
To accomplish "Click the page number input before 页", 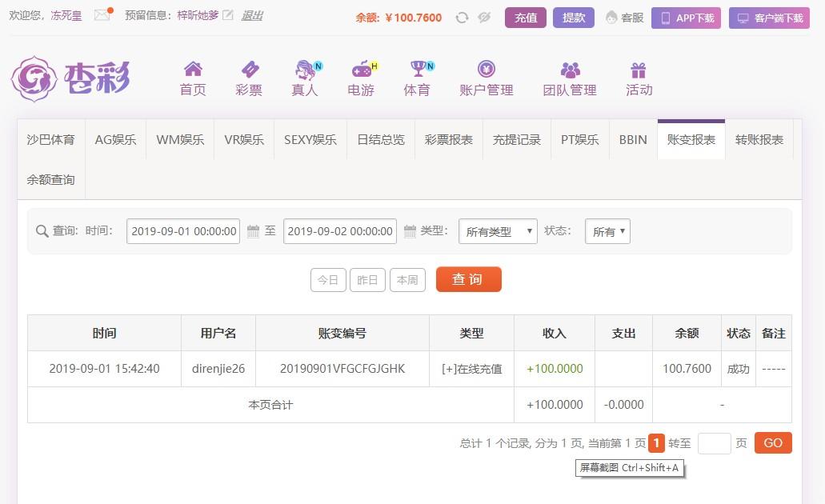I will click(714, 442).
